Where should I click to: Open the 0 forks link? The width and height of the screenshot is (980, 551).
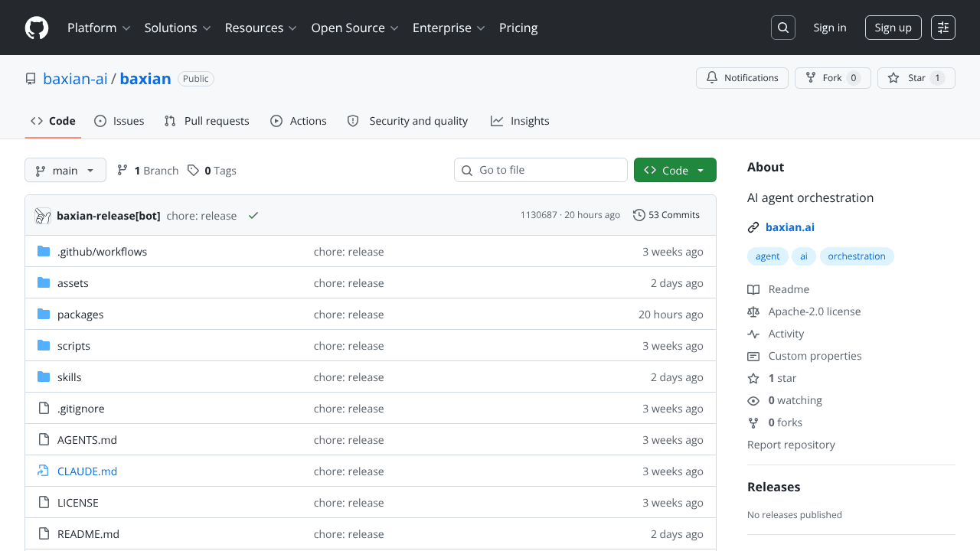click(x=785, y=422)
